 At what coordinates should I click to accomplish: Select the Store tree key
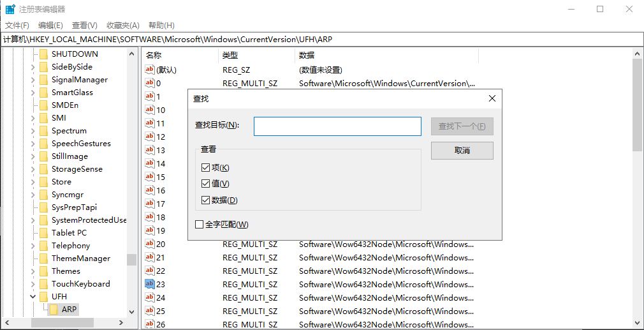tap(61, 182)
